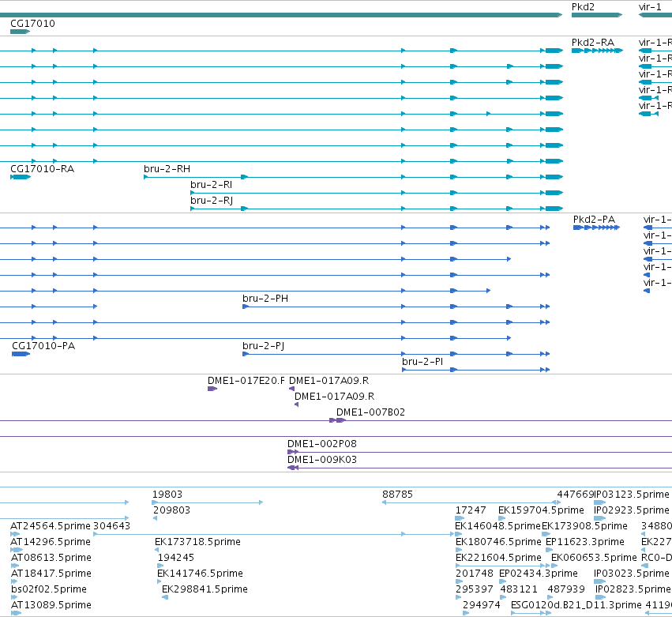The width and height of the screenshot is (672, 617).
Task: Open the EK298841.5prime EST label
Action: pos(205,589)
